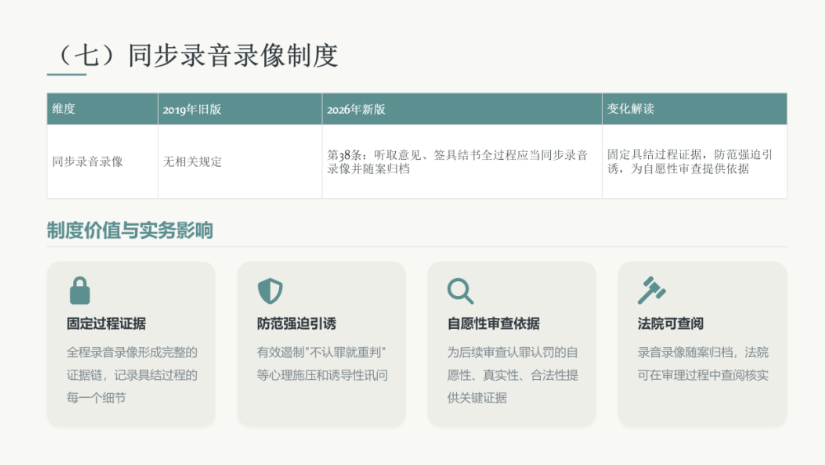The image size is (825, 465).
Task: Click the 2026年新版 column header
Action: point(462,109)
